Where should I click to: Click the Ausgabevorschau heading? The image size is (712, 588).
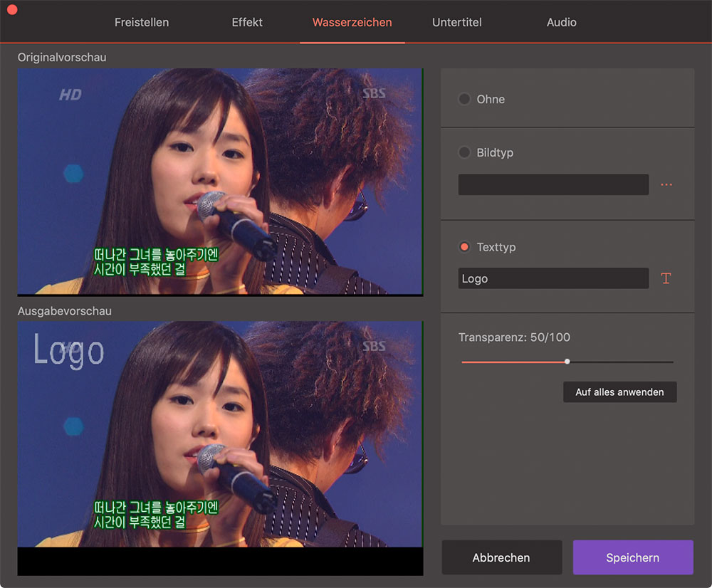pyautogui.click(x=65, y=311)
